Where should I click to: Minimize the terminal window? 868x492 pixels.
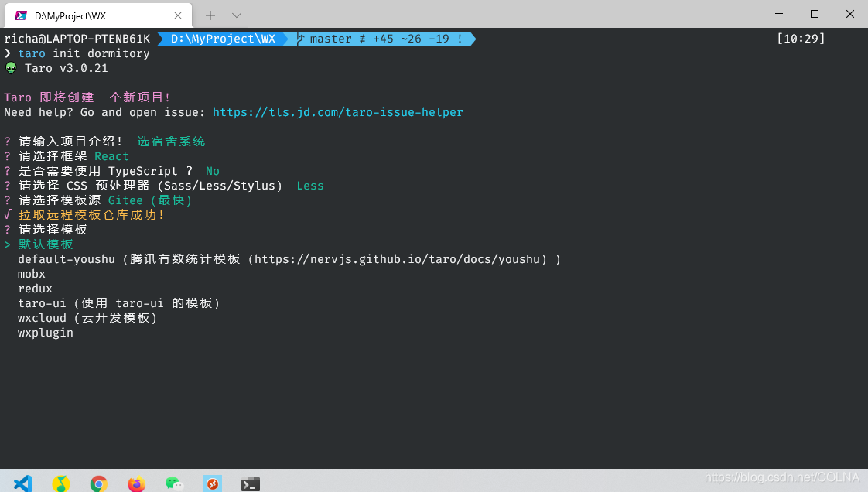click(x=779, y=14)
